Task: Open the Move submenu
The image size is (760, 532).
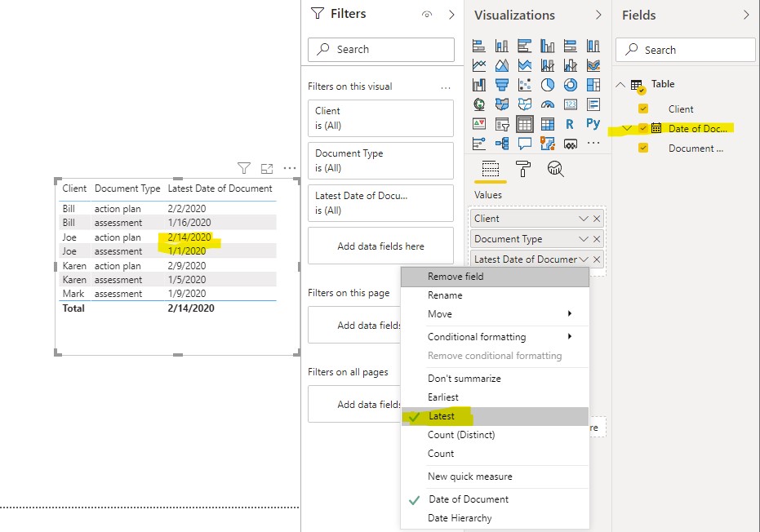Action: pos(495,314)
